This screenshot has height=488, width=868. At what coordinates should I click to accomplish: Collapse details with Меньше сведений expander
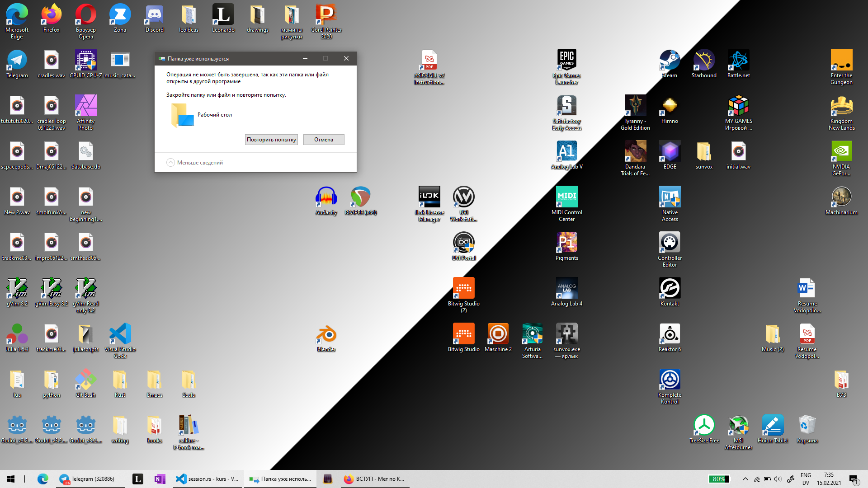[195, 163]
